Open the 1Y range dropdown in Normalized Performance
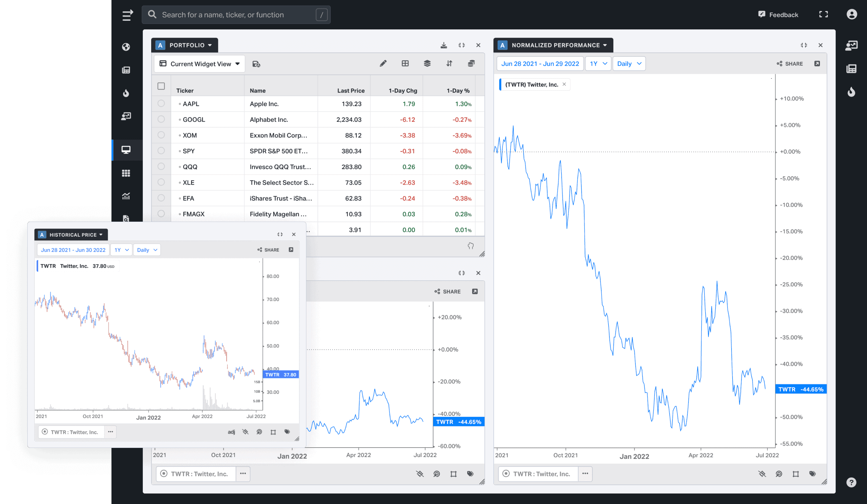Screen dimensions: 867x504 point(598,64)
